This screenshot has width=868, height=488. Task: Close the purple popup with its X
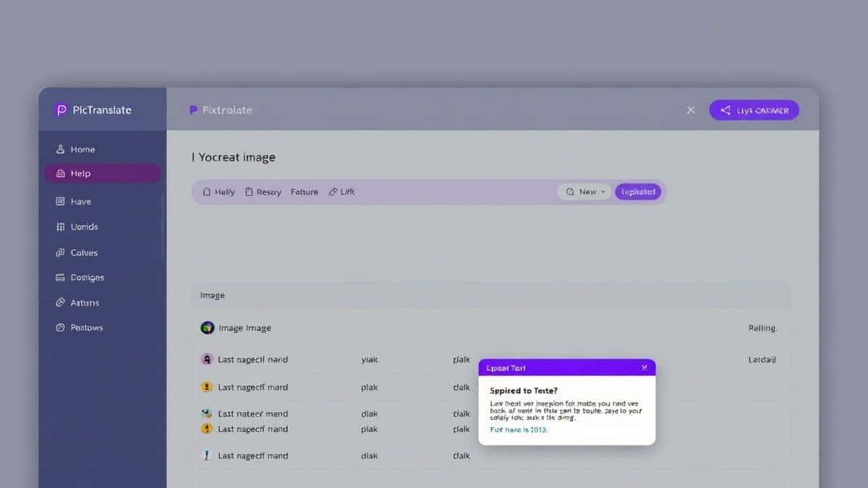point(644,367)
